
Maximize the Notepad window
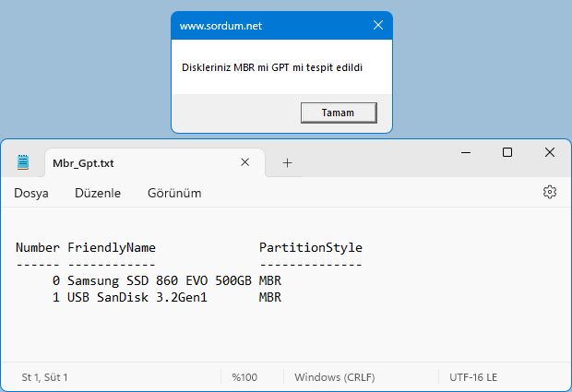507,152
